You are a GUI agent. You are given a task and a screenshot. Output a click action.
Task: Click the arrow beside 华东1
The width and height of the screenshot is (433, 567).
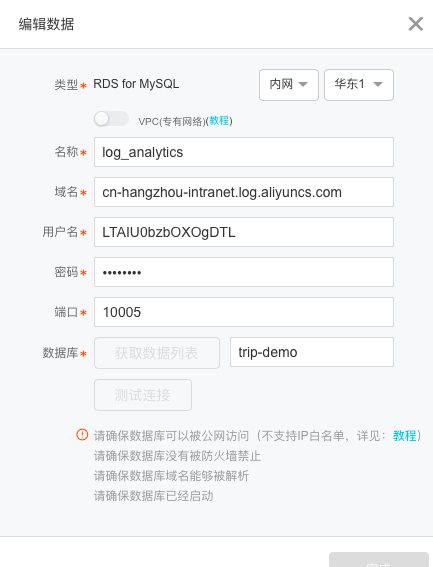point(378,85)
